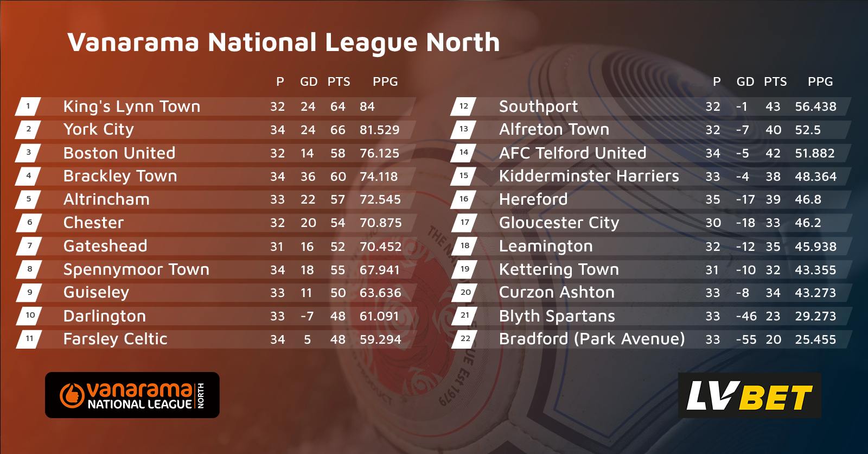The height and width of the screenshot is (454, 868).
Task: Select the Bradford (Park Avenue) team name
Action: 592,339
